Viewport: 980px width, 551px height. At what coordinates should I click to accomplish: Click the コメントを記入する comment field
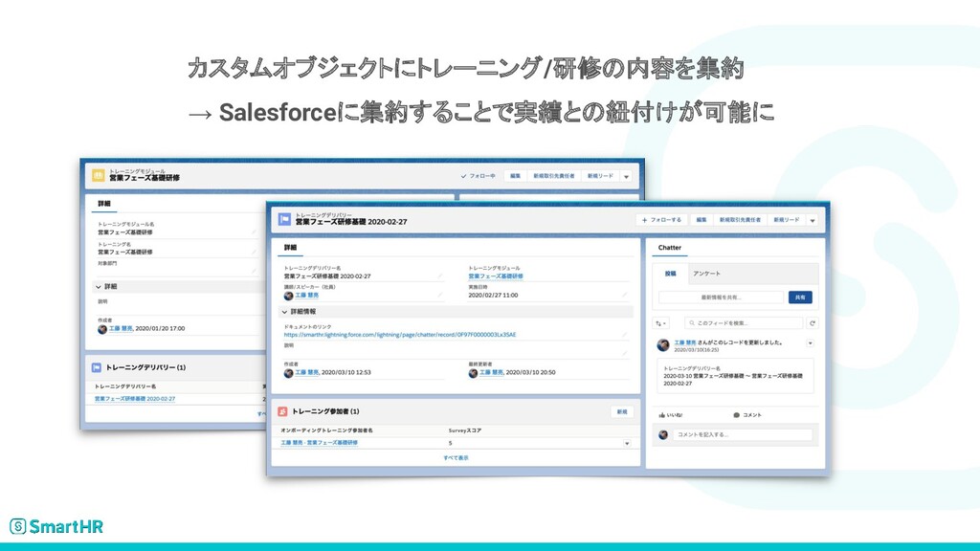pos(743,434)
